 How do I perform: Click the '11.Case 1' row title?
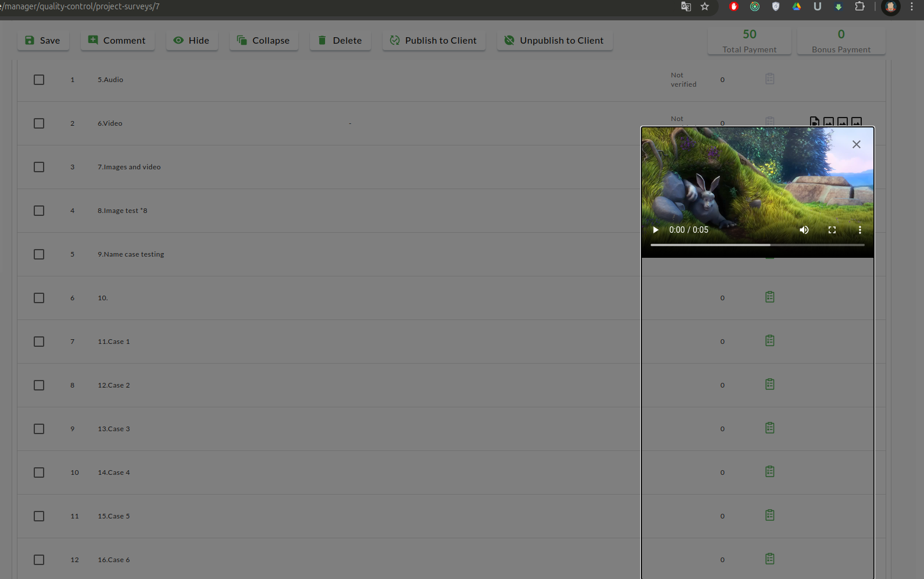(114, 342)
